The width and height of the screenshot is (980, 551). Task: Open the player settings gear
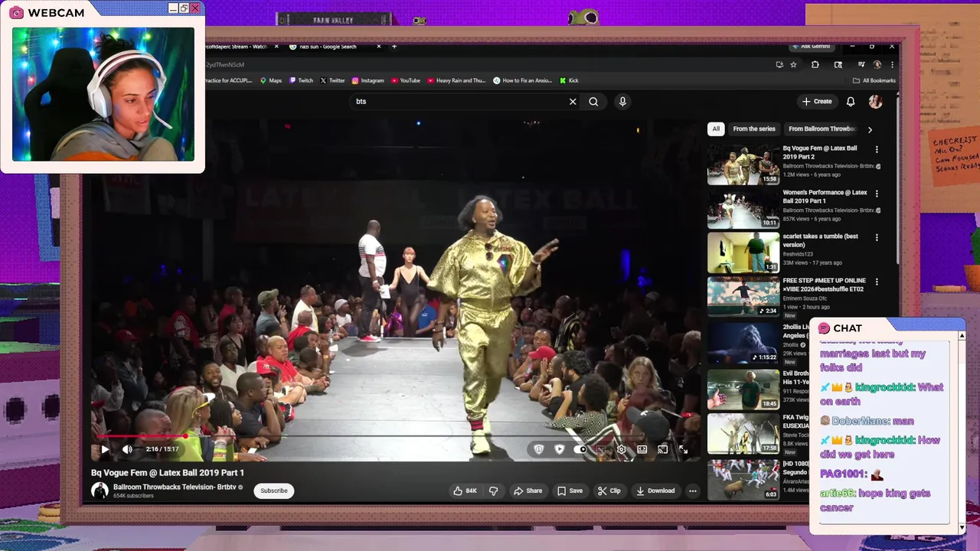(622, 450)
